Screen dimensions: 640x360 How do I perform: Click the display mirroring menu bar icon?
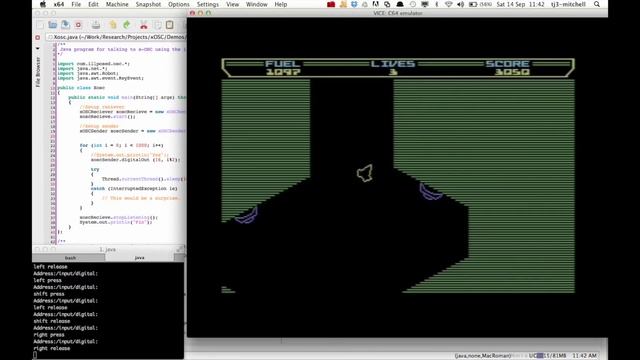[x=425, y=4]
